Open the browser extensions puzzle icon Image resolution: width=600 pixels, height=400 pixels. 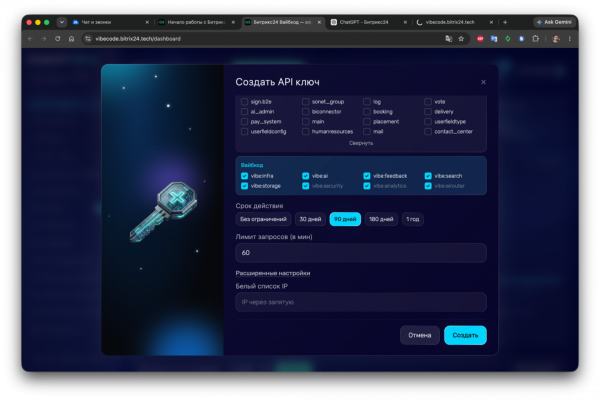tap(535, 39)
